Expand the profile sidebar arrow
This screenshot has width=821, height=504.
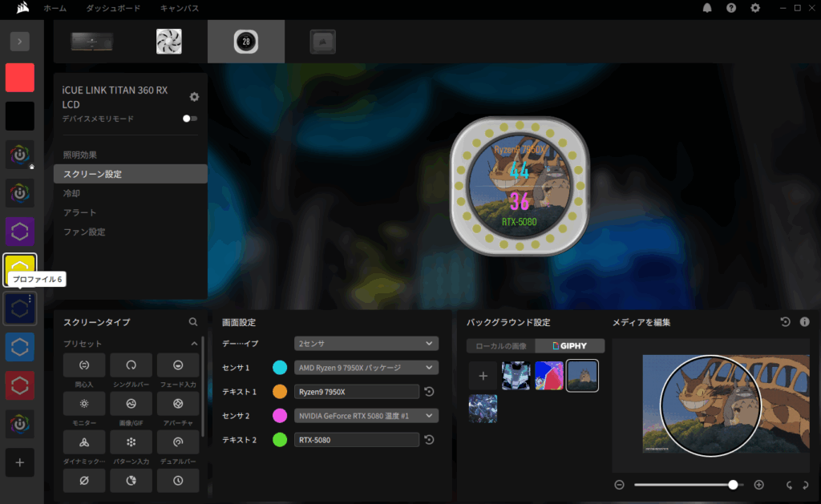[20, 42]
